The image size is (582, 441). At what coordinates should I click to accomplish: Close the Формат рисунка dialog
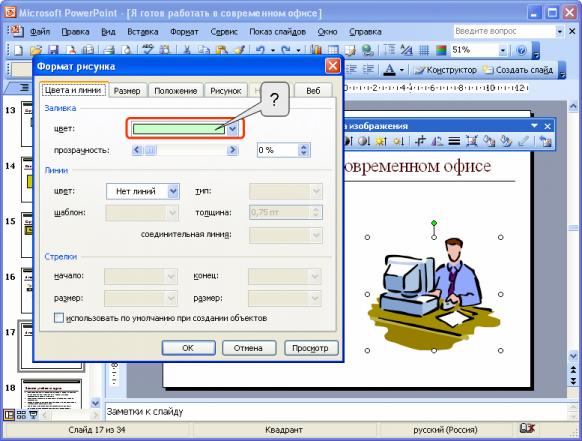(332, 66)
